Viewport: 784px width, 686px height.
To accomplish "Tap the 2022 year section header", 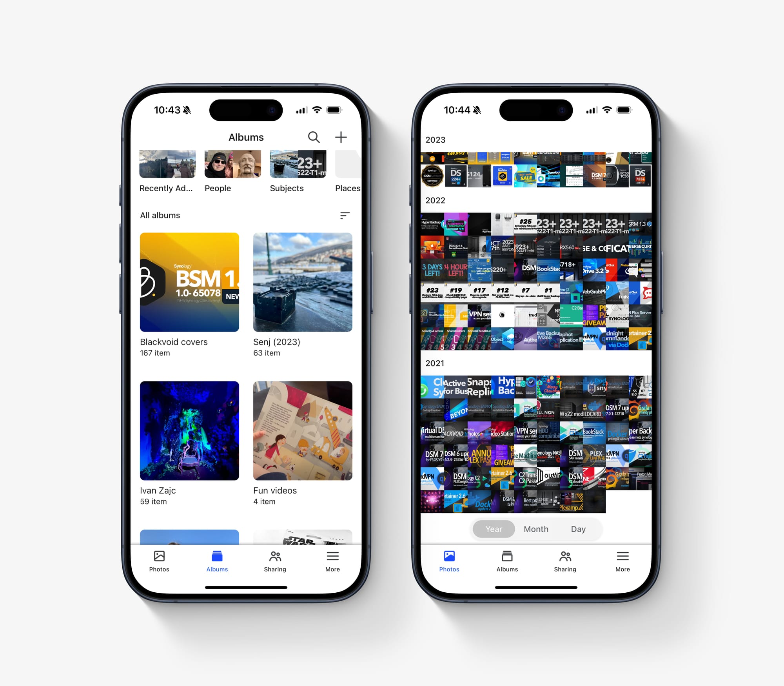I will (x=437, y=201).
